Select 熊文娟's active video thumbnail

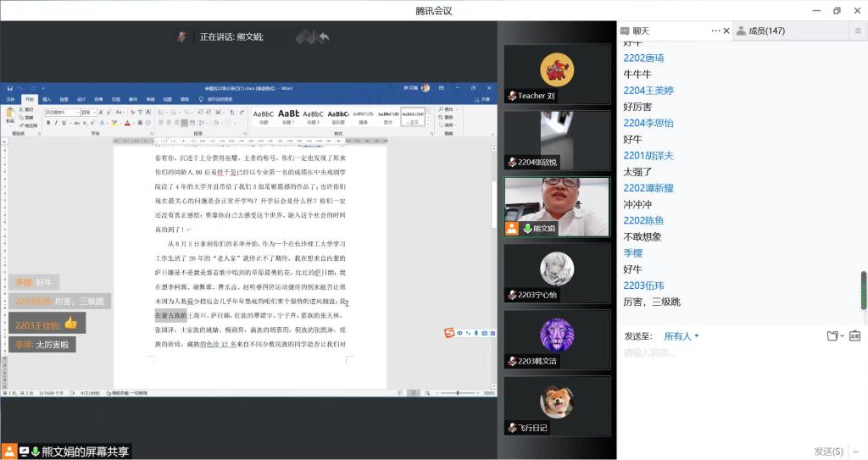click(557, 206)
